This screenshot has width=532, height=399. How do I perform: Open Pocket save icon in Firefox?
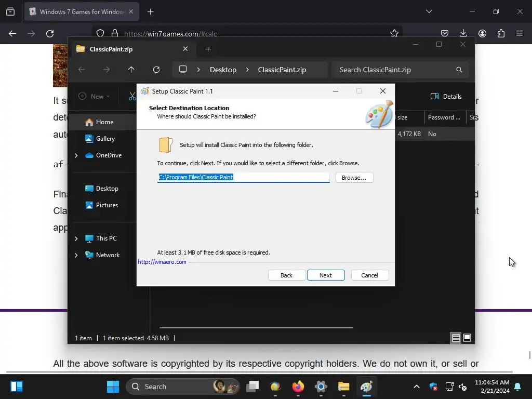point(445,33)
